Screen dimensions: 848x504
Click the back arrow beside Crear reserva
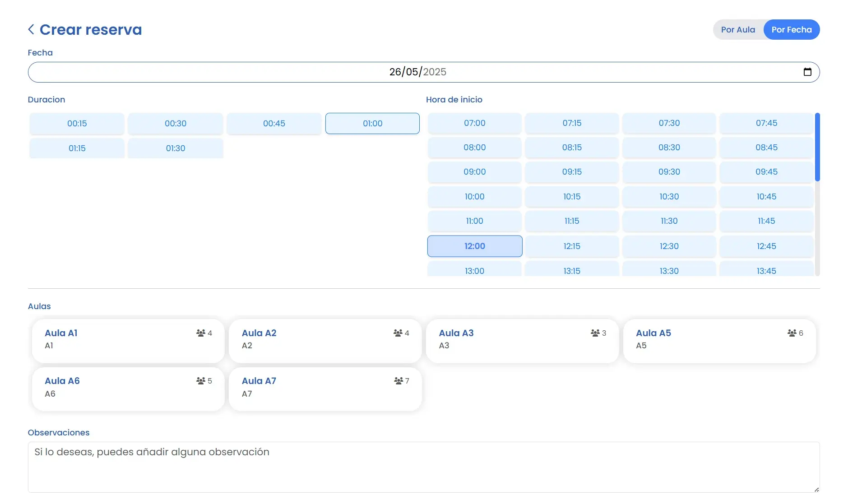(31, 29)
